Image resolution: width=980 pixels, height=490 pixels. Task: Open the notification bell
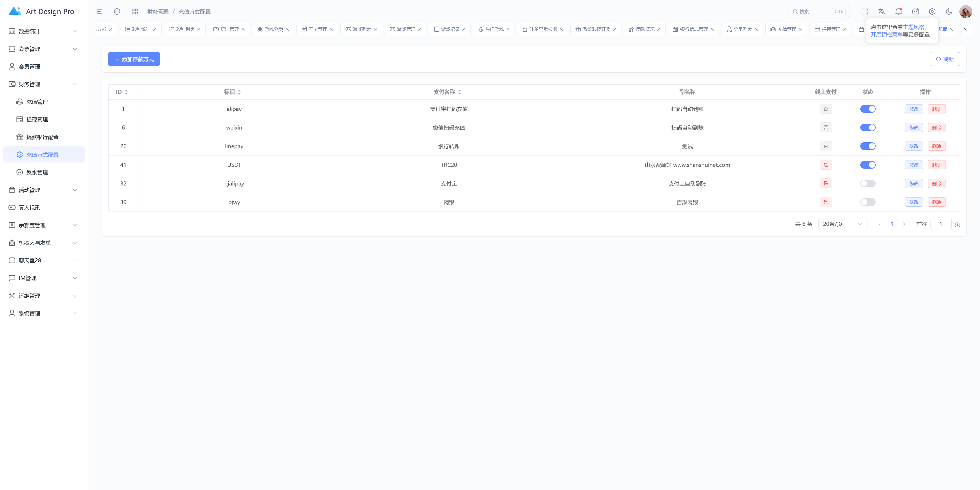pos(898,11)
